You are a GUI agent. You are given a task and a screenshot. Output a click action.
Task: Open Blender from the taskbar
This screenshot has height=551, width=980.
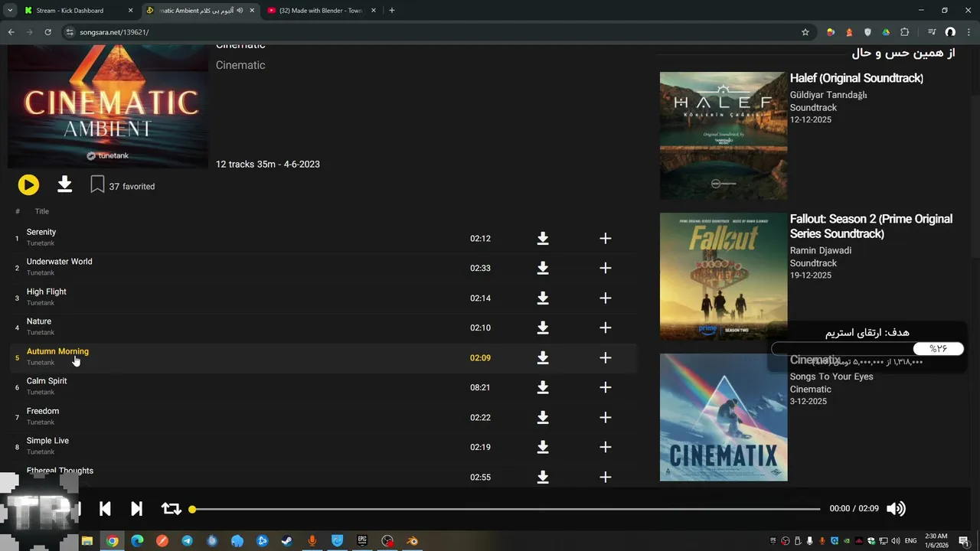tap(413, 541)
